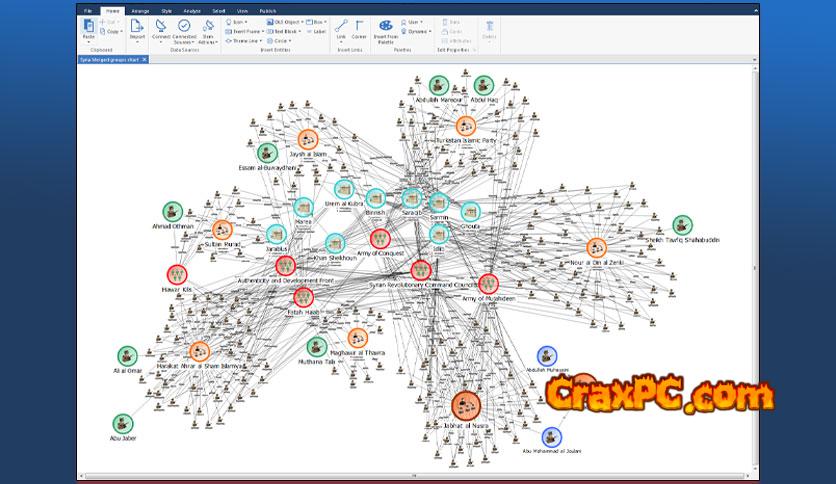This screenshot has height=484, width=836.
Task: Select the Jaysh al Islam organization node
Action: pos(308,140)
